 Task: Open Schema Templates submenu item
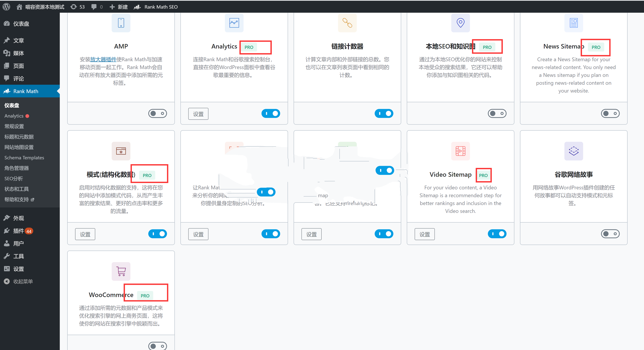(24, 158)
